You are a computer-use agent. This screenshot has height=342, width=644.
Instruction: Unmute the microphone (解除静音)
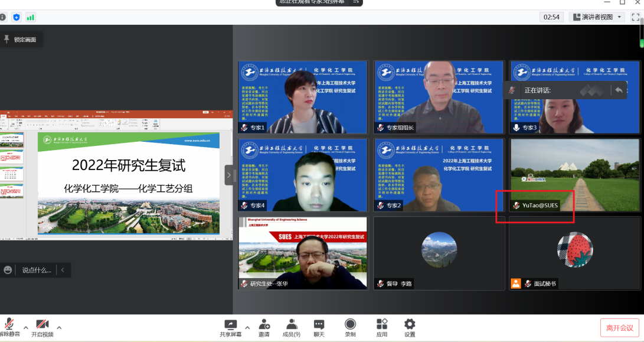click(9, 327)
